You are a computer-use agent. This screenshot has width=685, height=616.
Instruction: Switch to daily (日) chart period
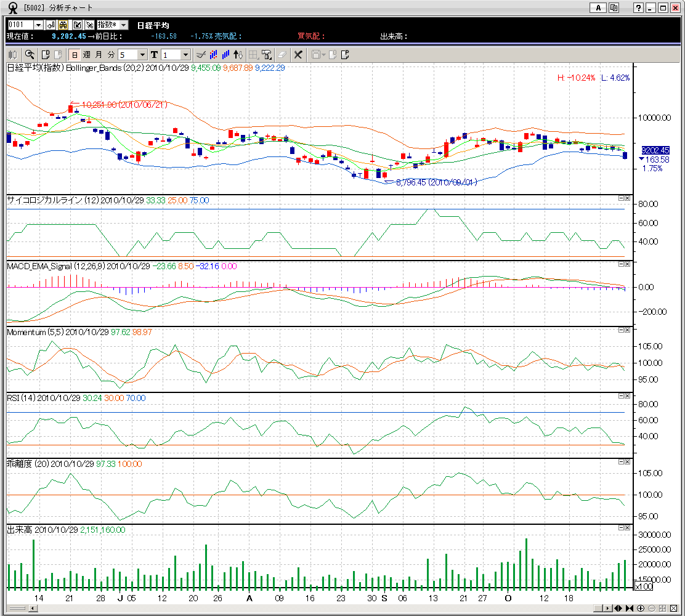click(75, 54)
